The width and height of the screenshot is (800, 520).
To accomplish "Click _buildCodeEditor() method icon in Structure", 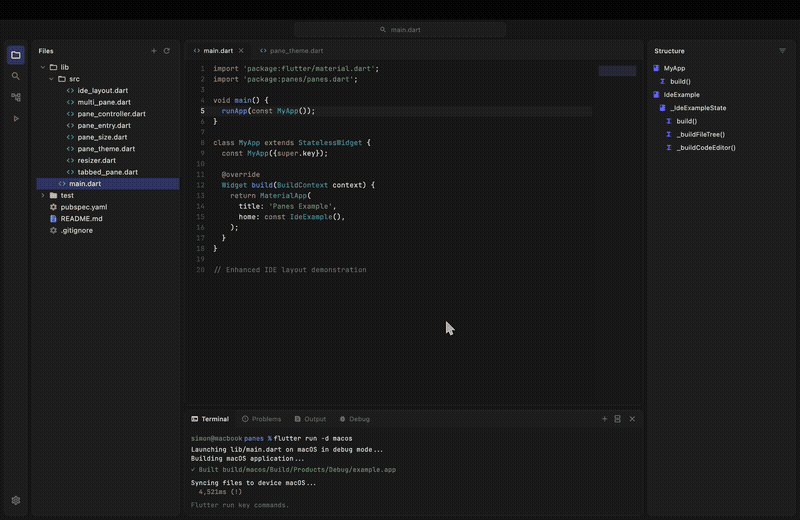I will coord(669,147).
